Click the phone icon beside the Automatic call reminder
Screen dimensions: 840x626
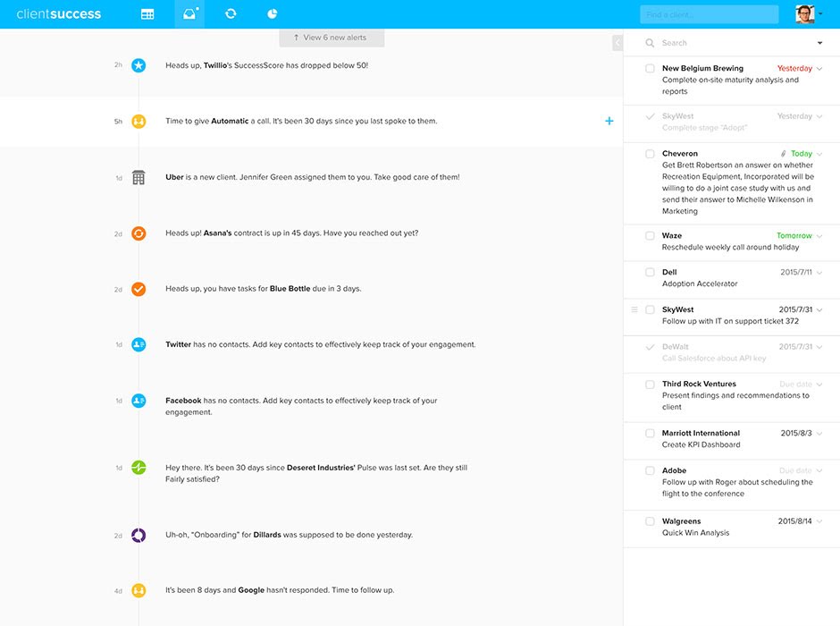point(139,121)
